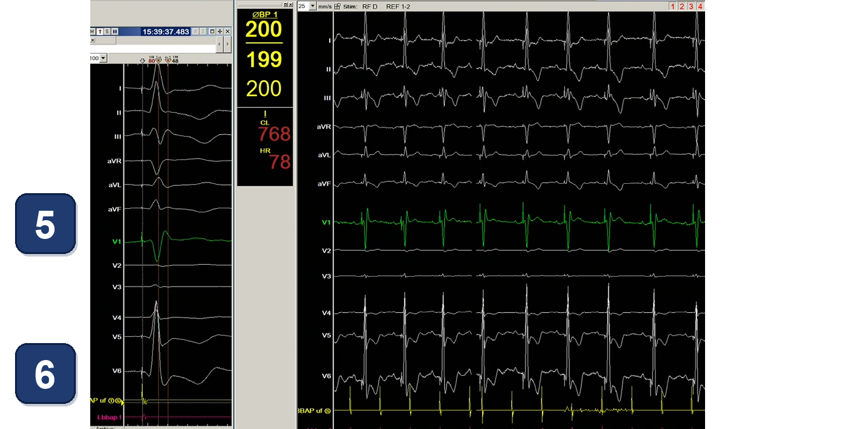Switch to page 3 in real-time window

[691, 6]
